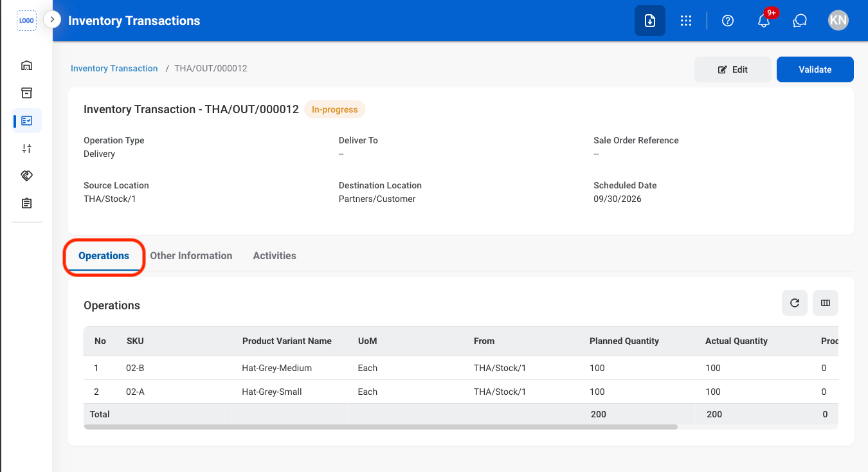Switch to the Activities tab

tap(275, 255)
